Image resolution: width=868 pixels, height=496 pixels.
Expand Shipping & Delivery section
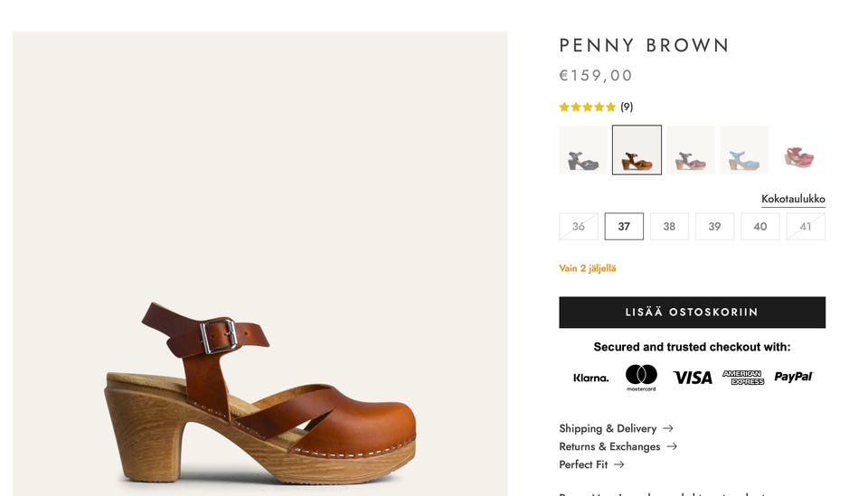pos(608,428)
